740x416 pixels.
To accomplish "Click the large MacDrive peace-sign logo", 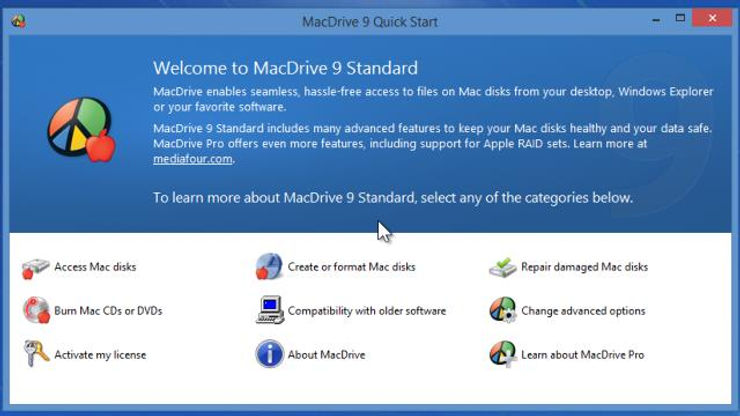I will point(81,130).
